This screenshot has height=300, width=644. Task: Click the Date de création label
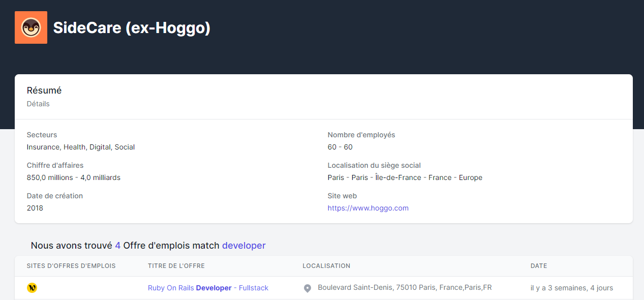(55, 196)
